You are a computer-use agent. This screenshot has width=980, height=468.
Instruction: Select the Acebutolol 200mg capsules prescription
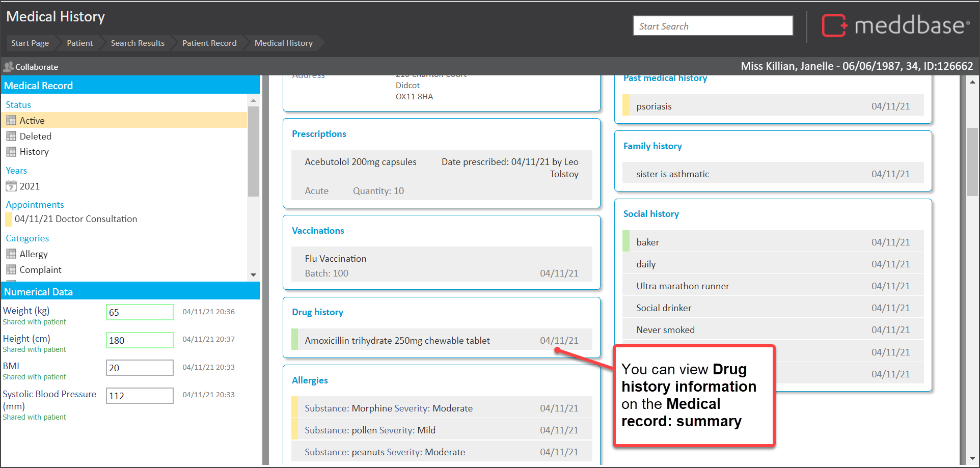pos(360,162)
